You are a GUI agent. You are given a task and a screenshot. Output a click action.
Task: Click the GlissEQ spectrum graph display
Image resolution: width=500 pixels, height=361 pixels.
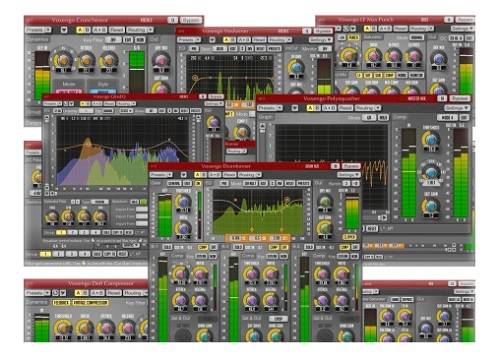point(123,151)
